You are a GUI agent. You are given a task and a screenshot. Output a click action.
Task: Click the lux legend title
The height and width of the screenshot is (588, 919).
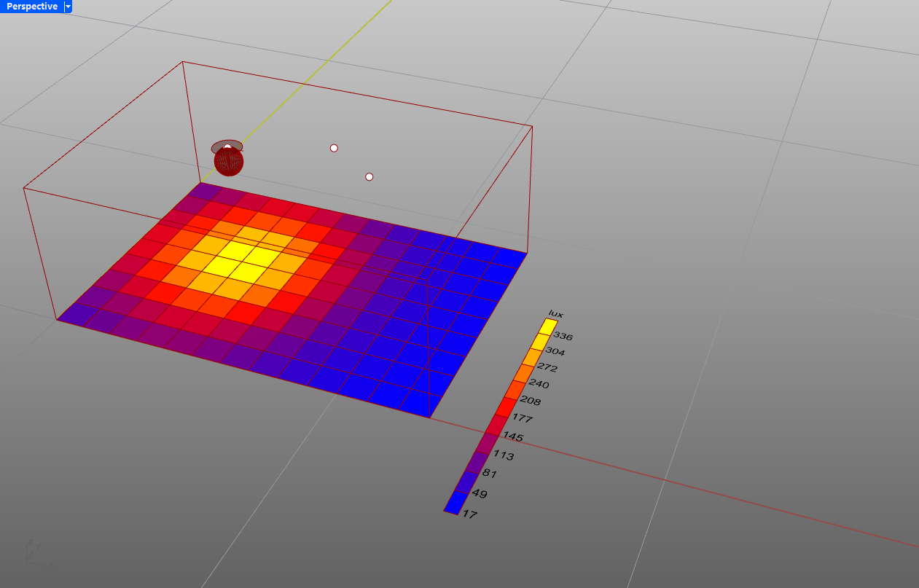(556, 314)
